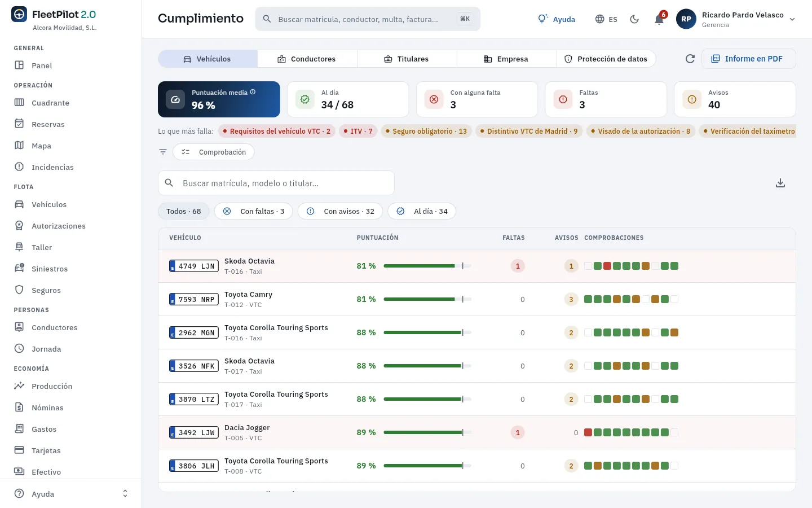Filter by Todos · 68 chip
Image resolution: width=812 pixels, height=508 pixels.
184,211
